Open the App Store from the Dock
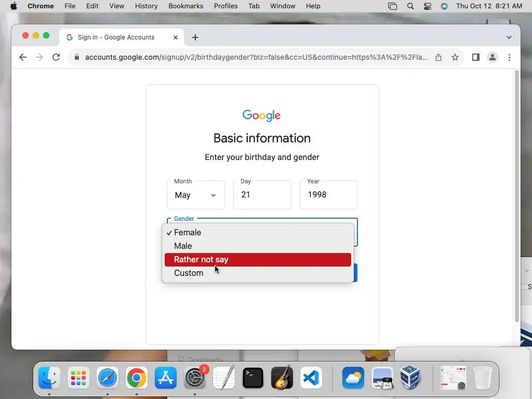The image size is (532, 399). pos(166,378)
